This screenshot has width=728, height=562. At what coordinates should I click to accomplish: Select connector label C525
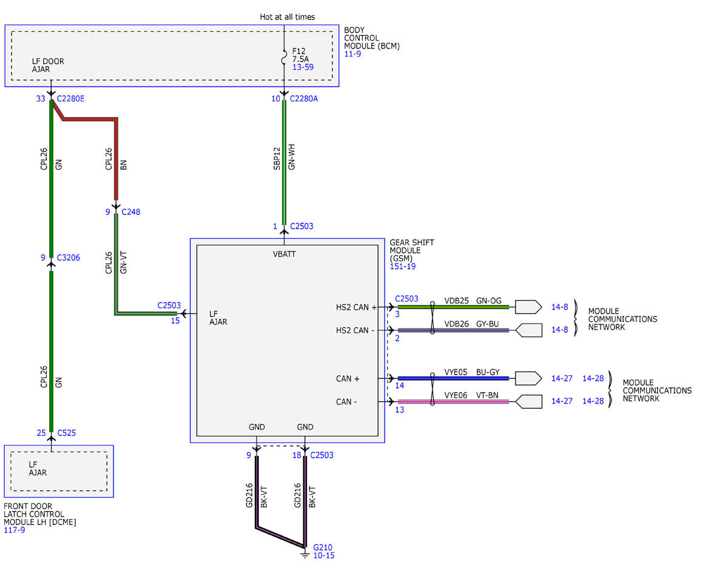pos(67,433)
